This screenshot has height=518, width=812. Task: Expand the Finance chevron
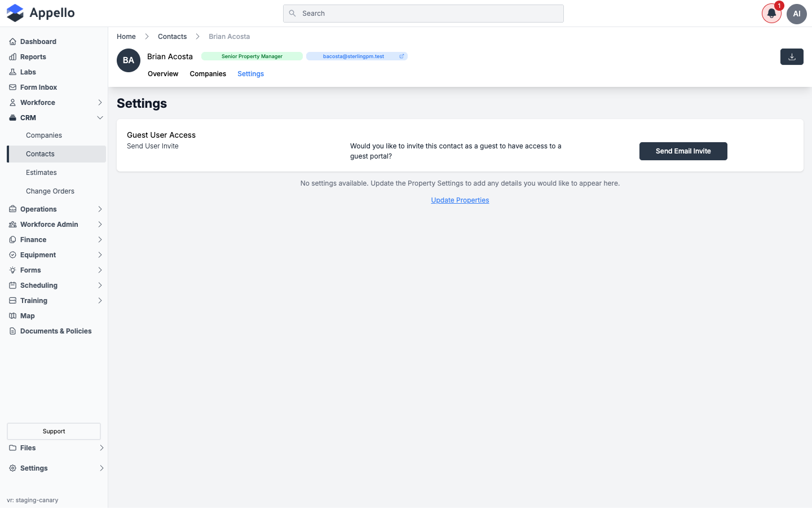(x=100, y=240)
